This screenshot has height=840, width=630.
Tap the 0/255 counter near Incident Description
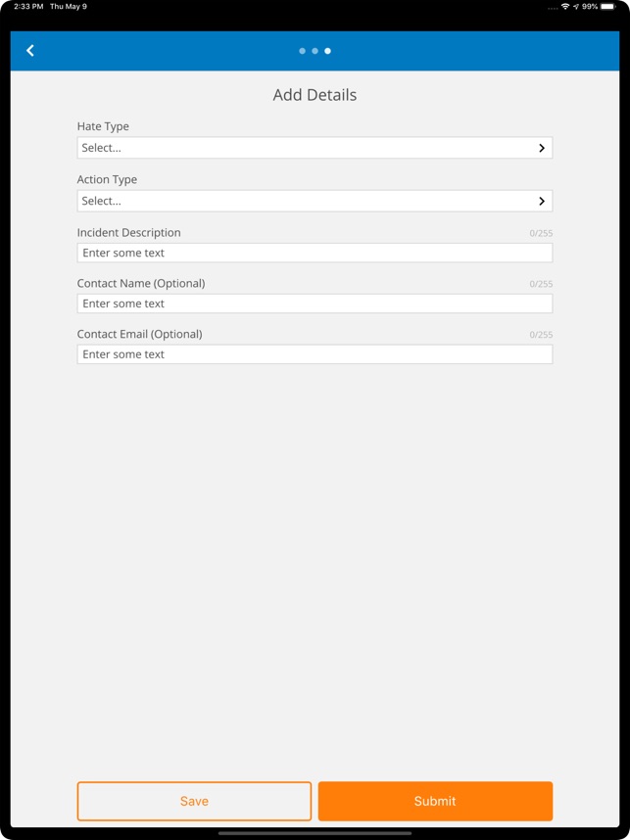pos(540,233)
